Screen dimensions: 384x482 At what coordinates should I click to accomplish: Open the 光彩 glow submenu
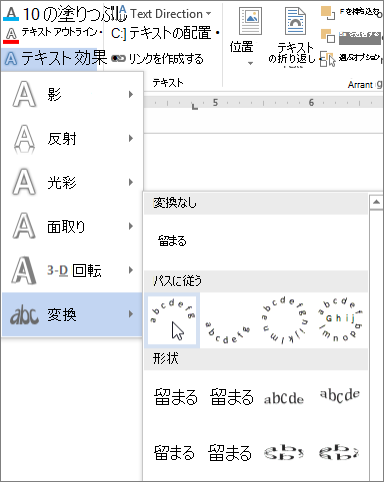(x=72, y=182)
